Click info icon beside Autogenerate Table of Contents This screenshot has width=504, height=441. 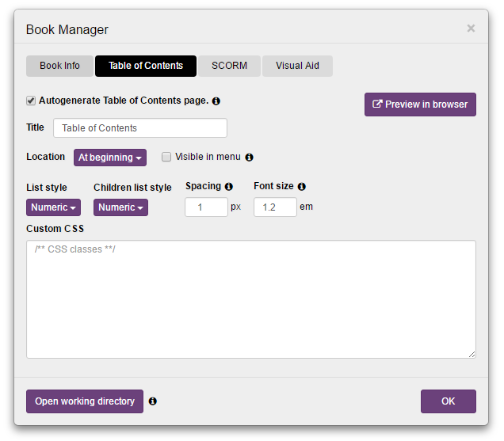tap(216, 101)
